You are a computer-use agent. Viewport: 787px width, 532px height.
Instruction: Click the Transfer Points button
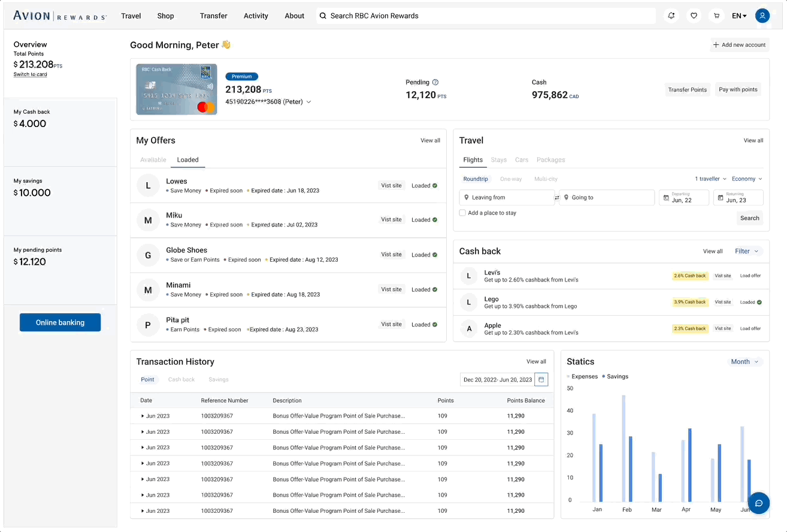pos(688,90)
